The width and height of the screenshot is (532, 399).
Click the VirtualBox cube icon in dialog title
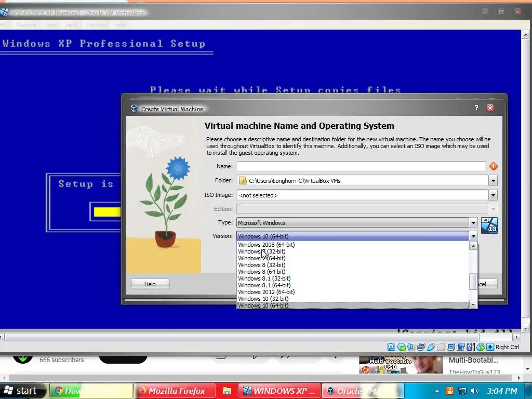(134, 109)
